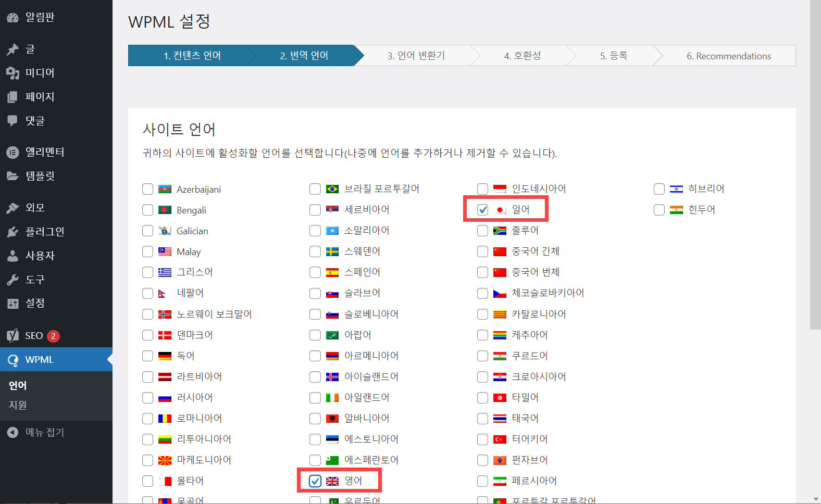The image size is (821, 504).
Task: Open the WPML 언어 submenu item
Action: [x=18, y=386]
